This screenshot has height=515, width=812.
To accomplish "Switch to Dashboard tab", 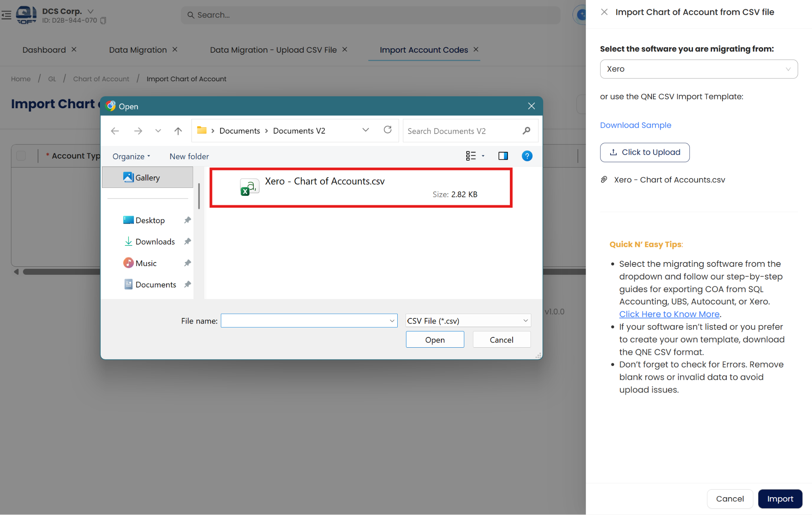I will point(44,50).
